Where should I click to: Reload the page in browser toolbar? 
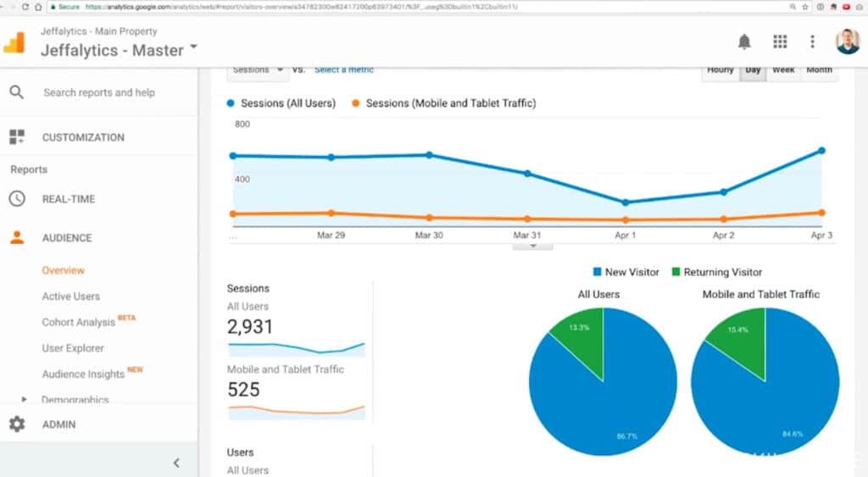(25, 7)
